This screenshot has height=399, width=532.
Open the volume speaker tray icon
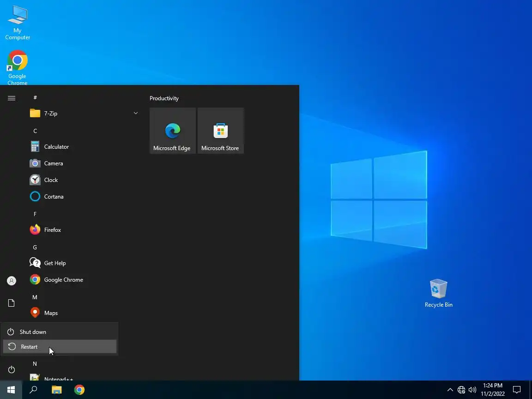click(472, 390)
